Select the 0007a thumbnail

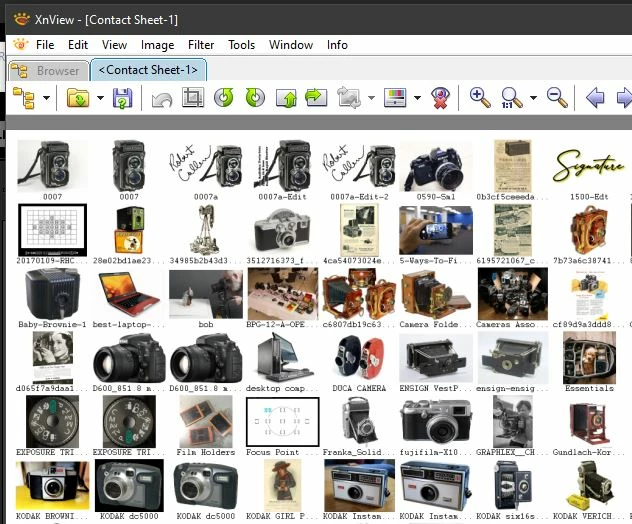click(206, 166)
